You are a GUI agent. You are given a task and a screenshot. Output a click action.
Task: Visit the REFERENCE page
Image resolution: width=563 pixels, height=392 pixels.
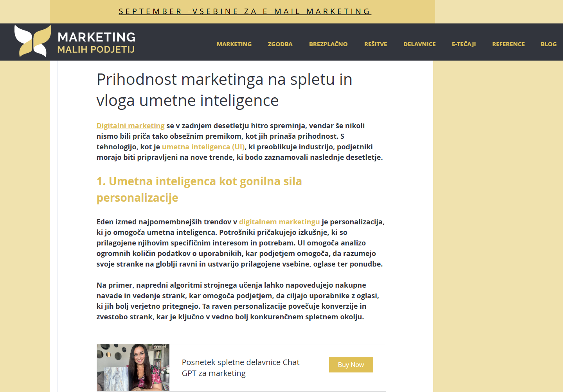pyautogui.click(x=508, y=44)
